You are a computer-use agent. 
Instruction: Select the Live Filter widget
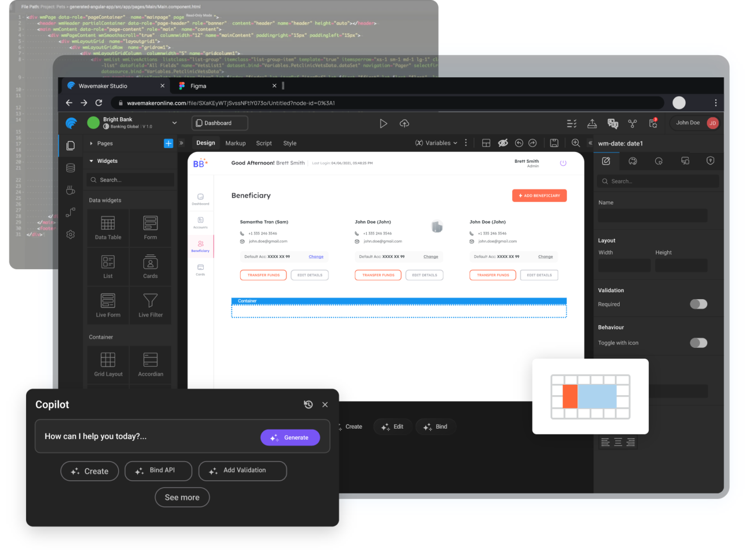click(x=150, y=306)
